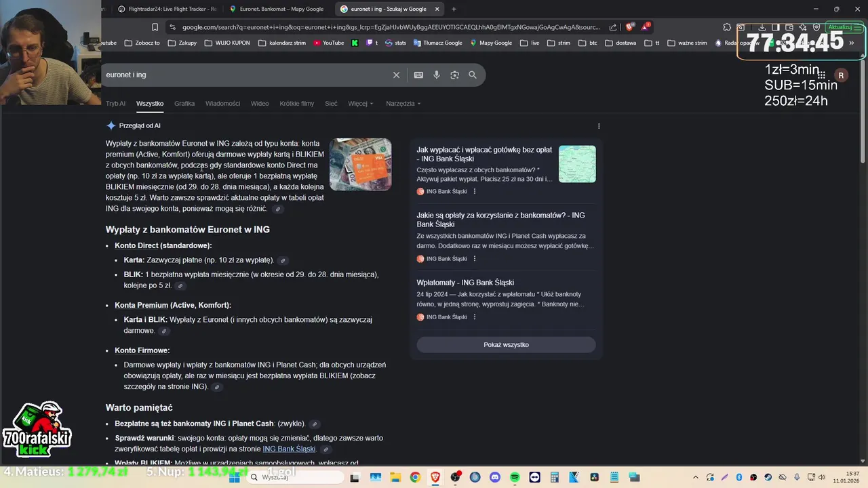868x488 pixels.
Task: Open the options dots of the 'Jak wypłacać' result
Action: tap(475, 192)
